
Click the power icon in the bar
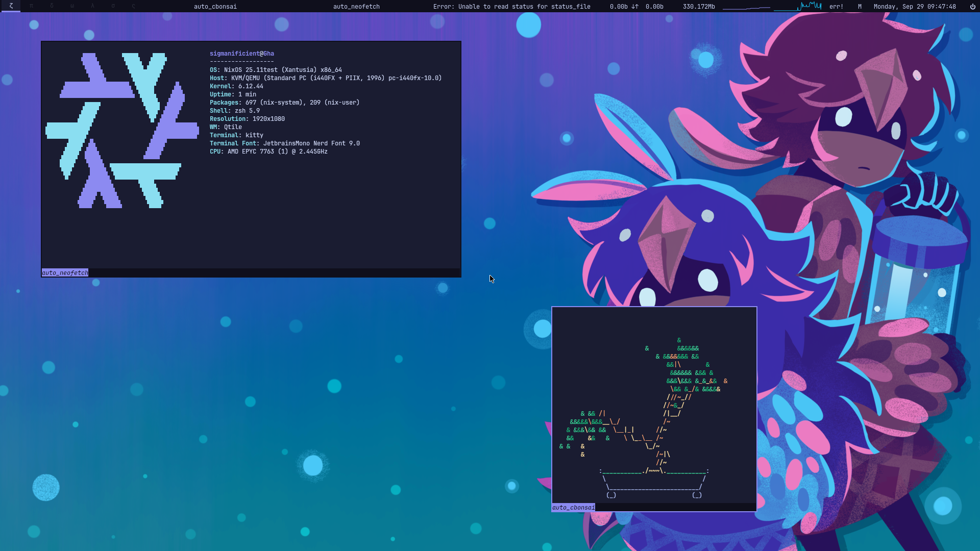click(972, 7)
